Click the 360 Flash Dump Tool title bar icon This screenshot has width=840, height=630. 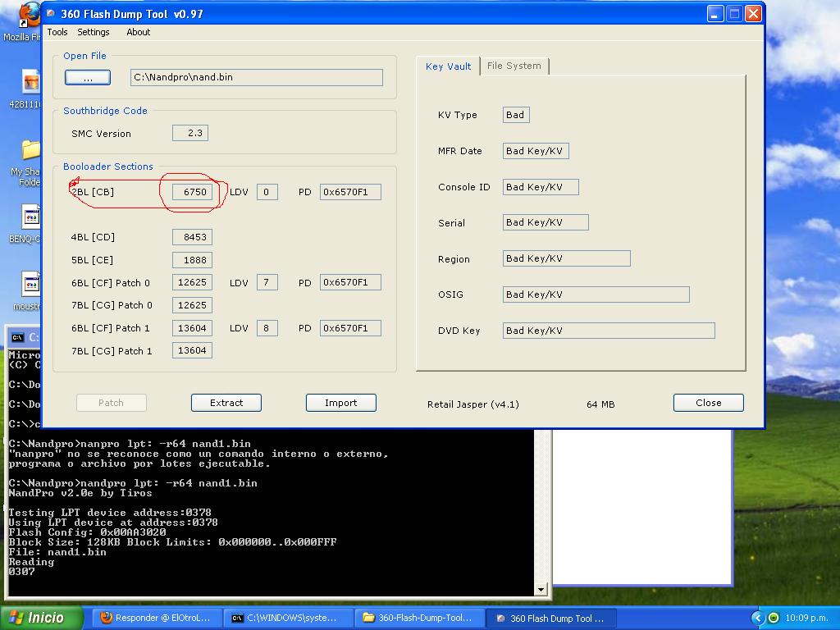pos(51,14)
